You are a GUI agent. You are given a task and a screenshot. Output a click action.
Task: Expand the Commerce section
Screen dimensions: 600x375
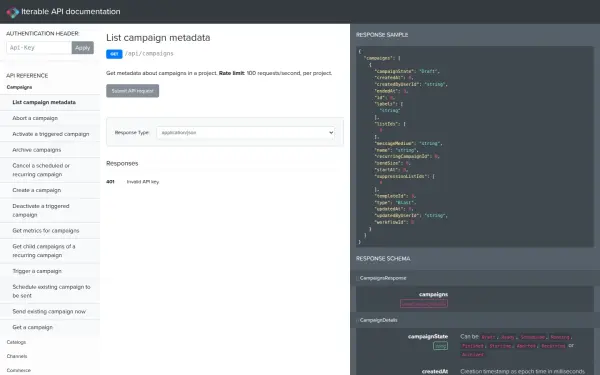click(x=18, y=370)
